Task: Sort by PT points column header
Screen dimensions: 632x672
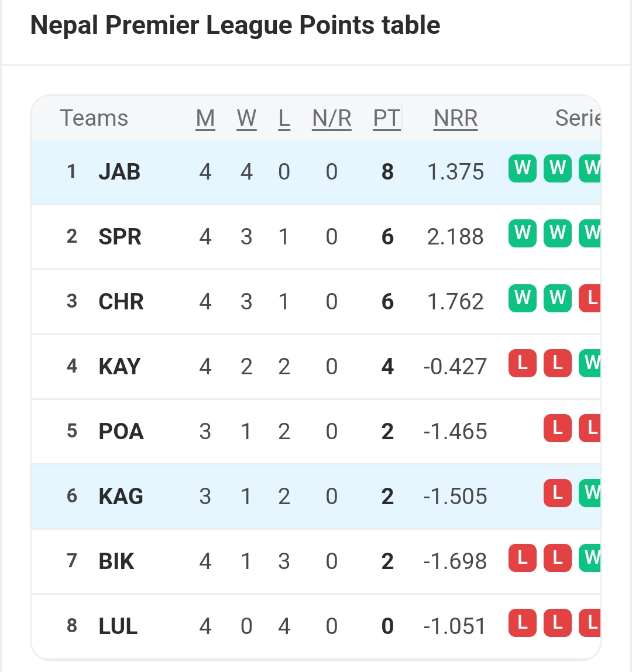Action: click(x=387, y=118)
